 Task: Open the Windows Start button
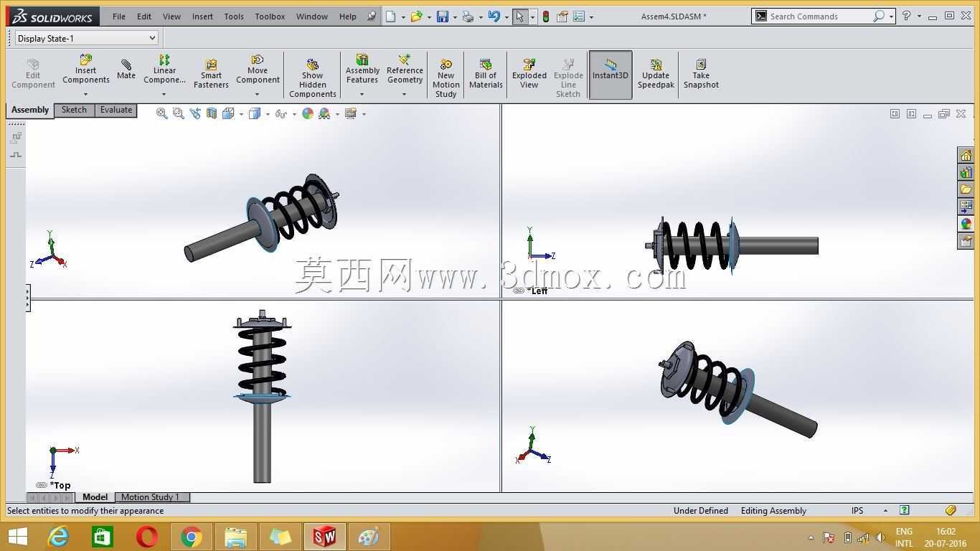pyautogui.click(x=18, y=537)
